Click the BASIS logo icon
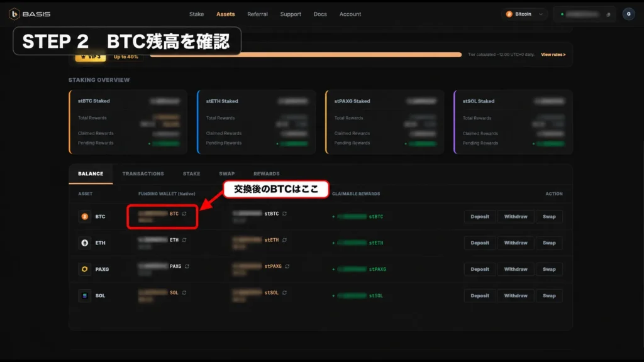This screenshot has width=644, height=362. (14, 14)
